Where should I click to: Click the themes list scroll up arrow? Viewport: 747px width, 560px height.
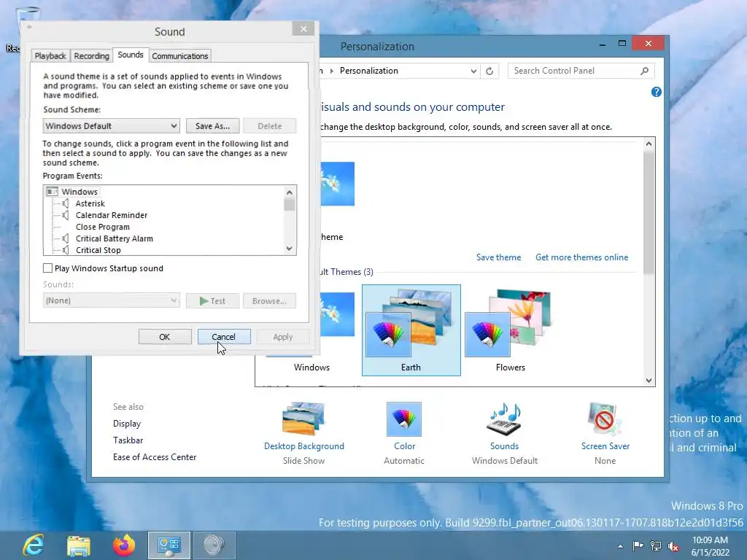point(649,144)
